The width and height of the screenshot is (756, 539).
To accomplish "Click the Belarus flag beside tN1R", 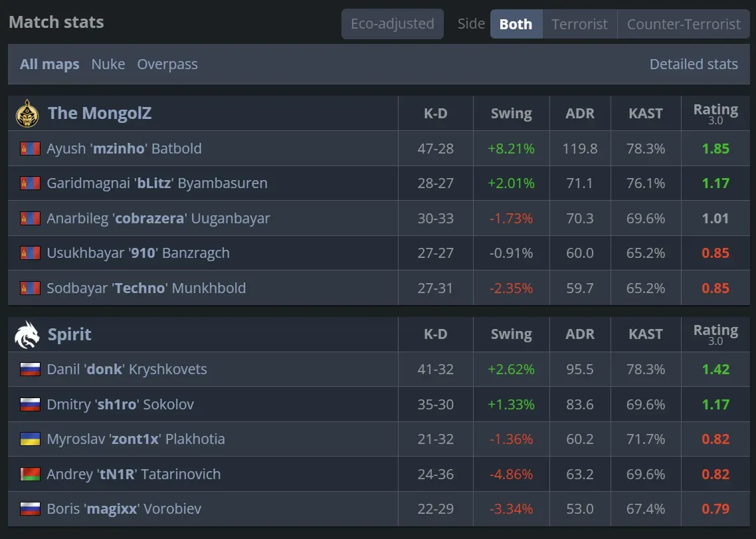I will point(31,475).
